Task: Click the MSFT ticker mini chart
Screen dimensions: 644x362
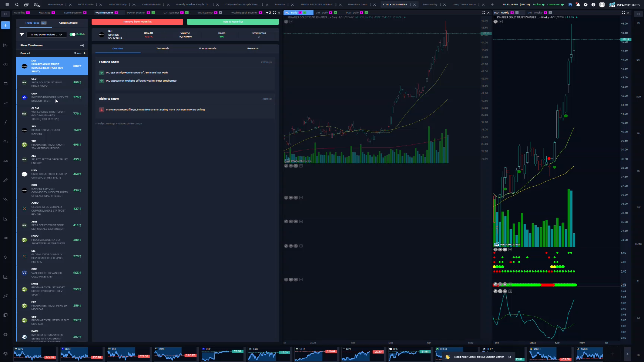Action: [550, 354]
